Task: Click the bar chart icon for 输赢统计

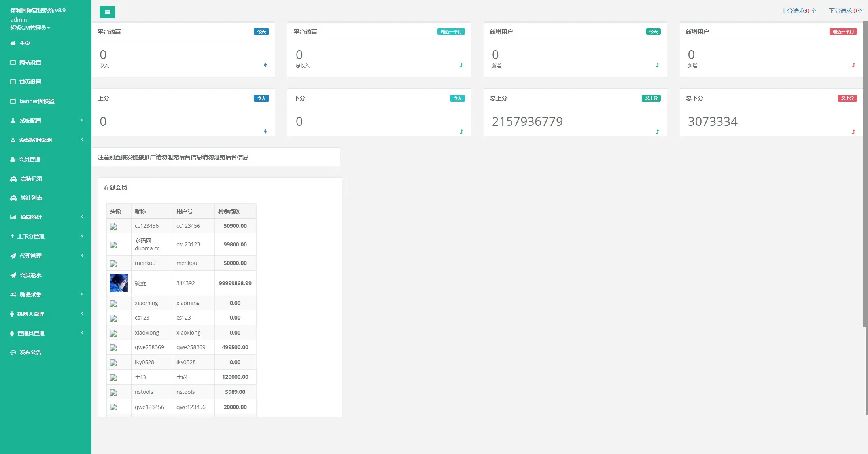Action: pyautogui.click(x=13, y=217)
